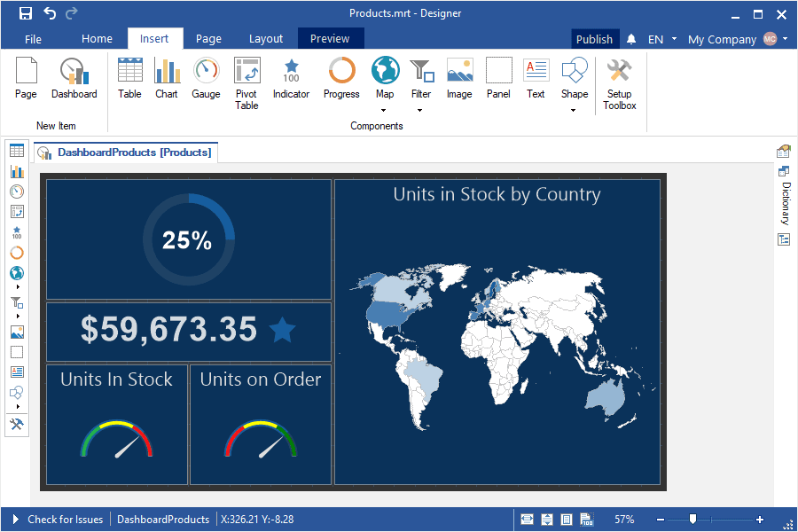Expand the Filter ribbon dropdown arrow
This screenshot has height=532, width=798.
(420, 110)
